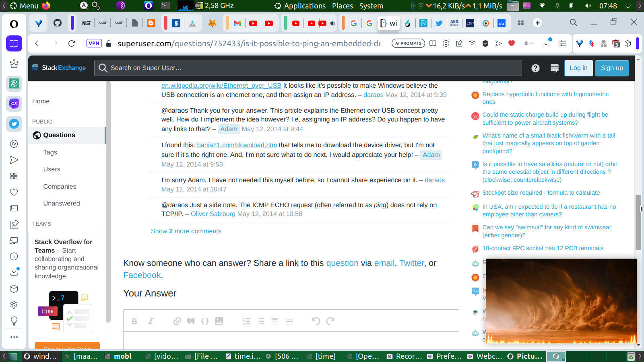
Task: Insert a horizontal rule in the editor
Action: point(289,321)
